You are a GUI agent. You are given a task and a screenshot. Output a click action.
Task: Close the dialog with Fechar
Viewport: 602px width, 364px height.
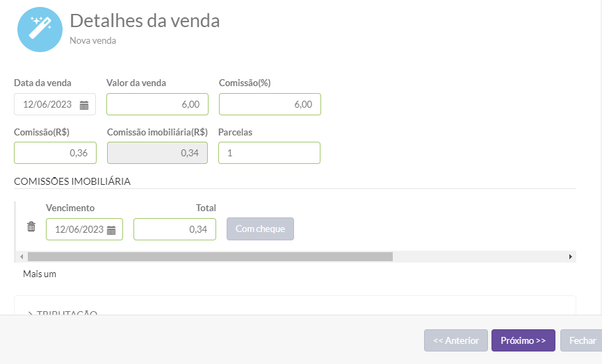coord(582,340)
